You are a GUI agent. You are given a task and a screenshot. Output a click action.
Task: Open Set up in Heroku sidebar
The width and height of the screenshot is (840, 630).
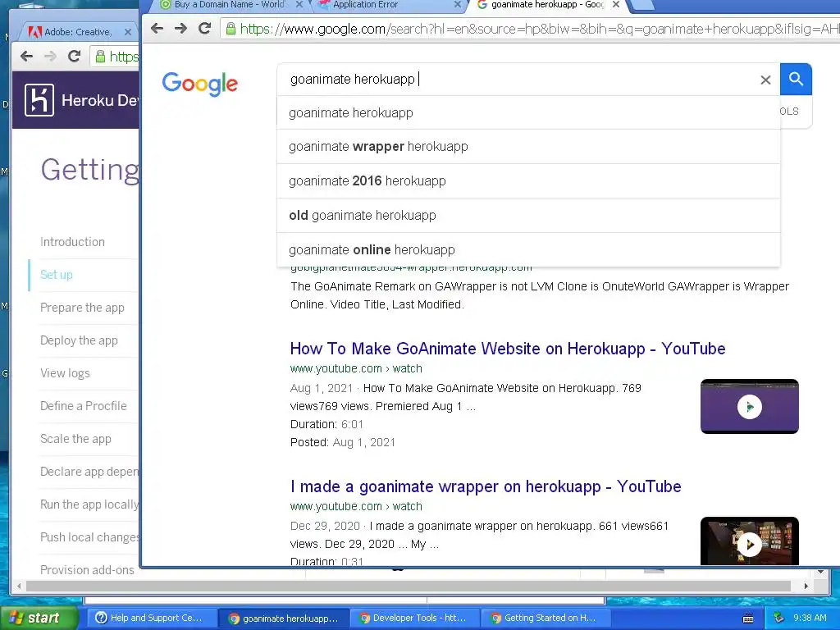click(x=57, y=275)
